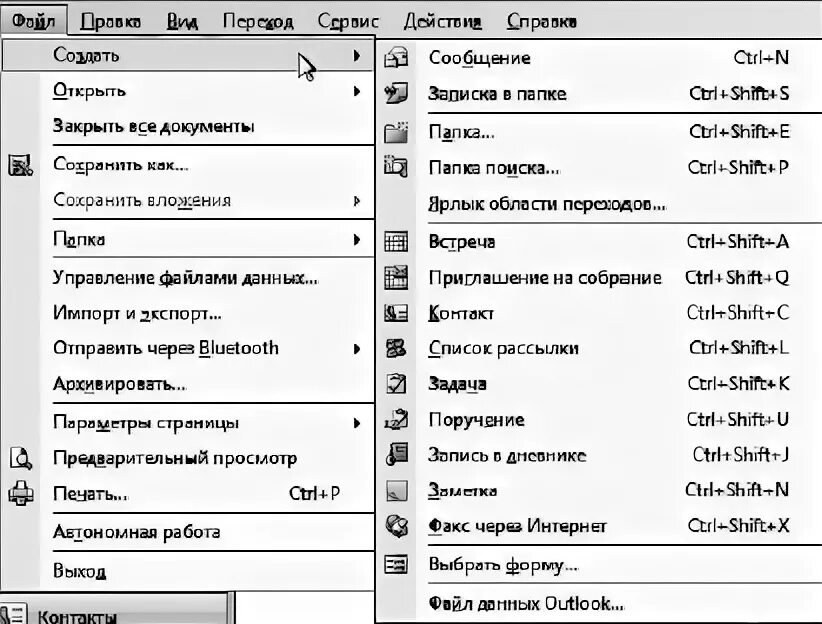The width and height of the screenshot is (822, 624).
Task: Select Файл данных Outlook item
Action: pos(526,604)
